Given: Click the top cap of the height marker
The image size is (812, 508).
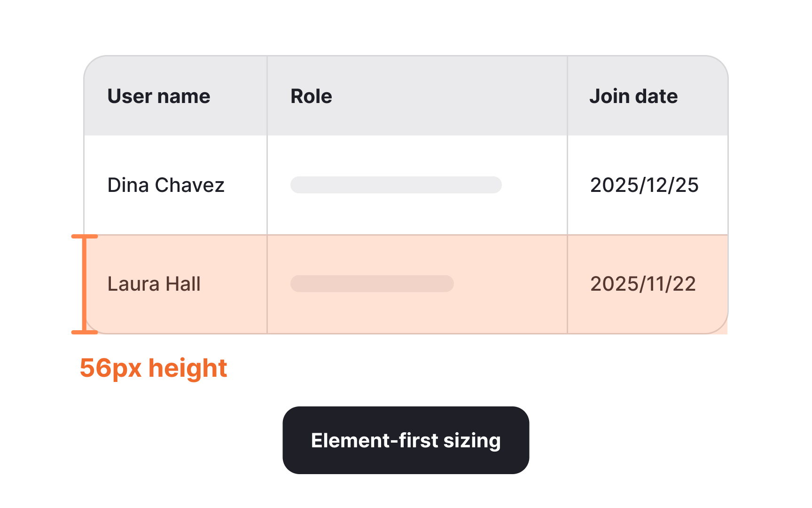Looking at the screenshot, I should [85, 237].
